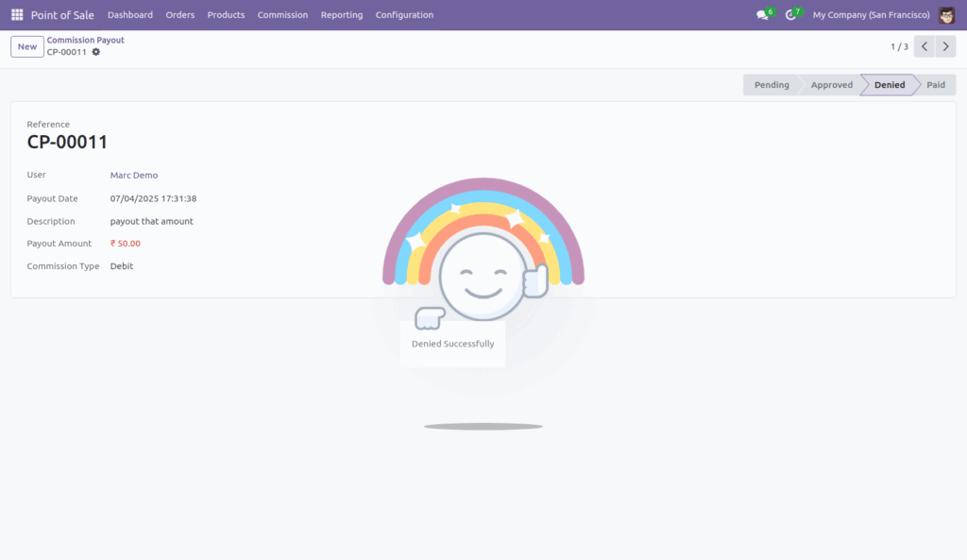
Task: Open the messages conversations icon
Action: [761, 14]
